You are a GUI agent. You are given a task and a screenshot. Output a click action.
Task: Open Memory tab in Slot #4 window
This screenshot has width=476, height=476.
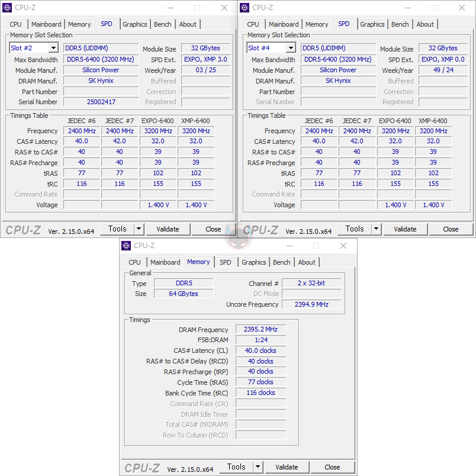coord(317,24)
